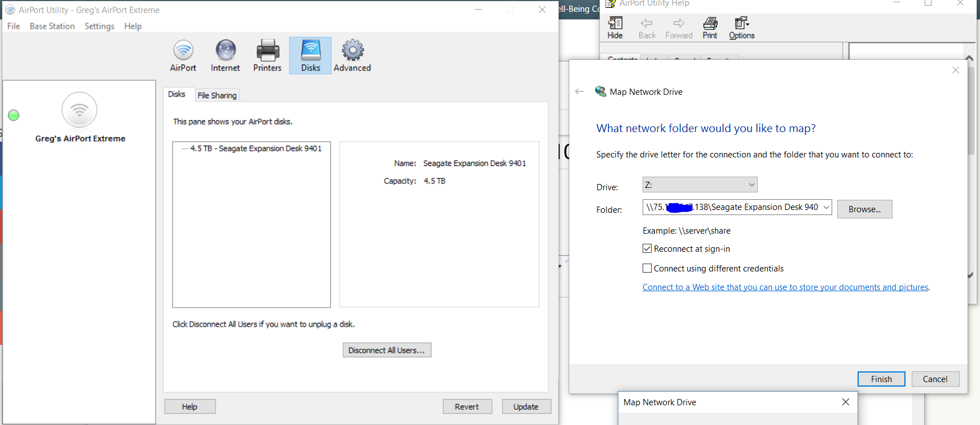980x425 pixels.
Task: Click Browse next to Folder field
Action: (x=864, y=209)
